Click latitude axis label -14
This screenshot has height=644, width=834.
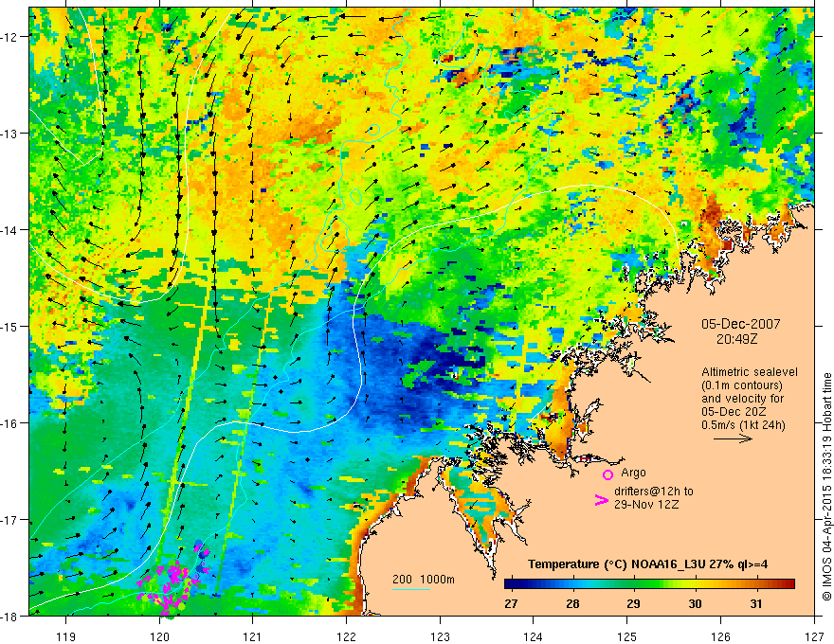pos(10,230)
